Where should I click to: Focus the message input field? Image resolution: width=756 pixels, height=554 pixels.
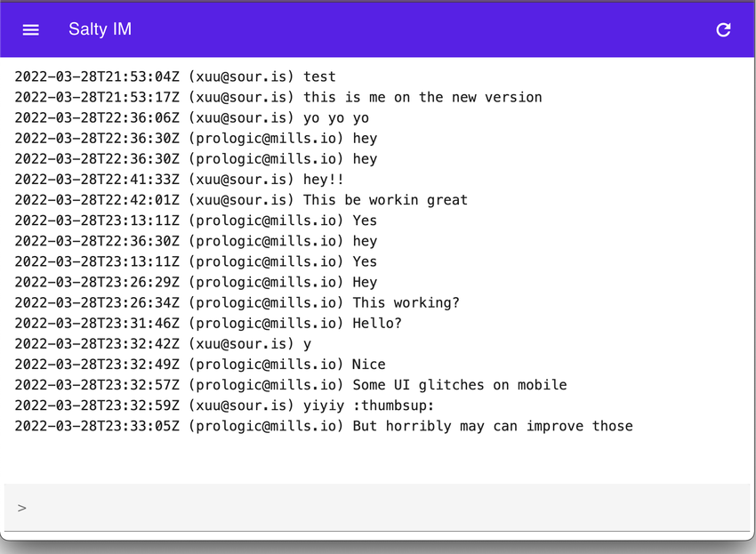378,508
